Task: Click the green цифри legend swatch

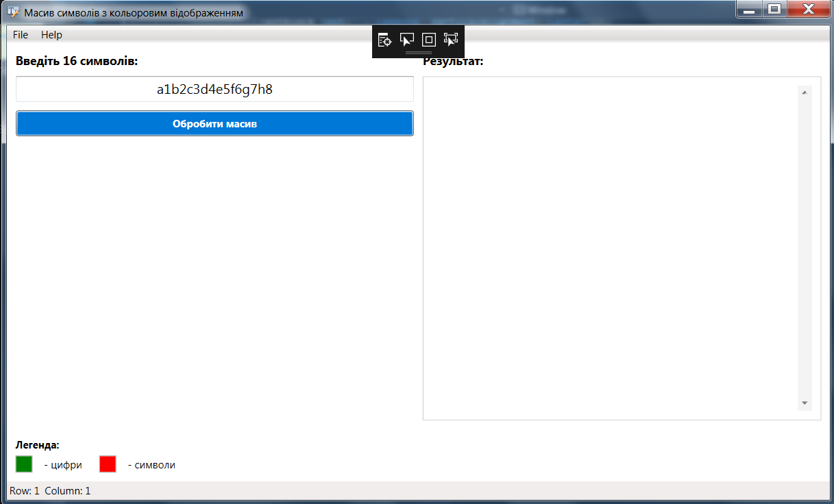Action: click(x=24, y=464)
